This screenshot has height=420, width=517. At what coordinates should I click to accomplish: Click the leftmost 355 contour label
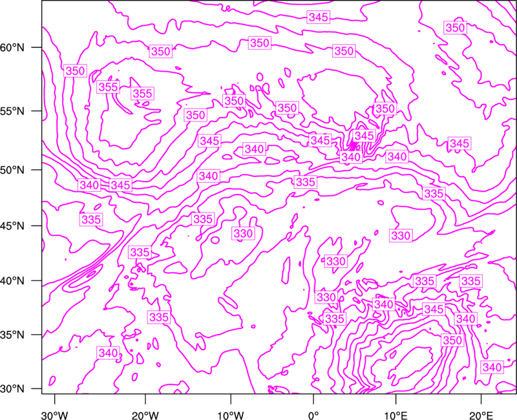pos(108,87)
